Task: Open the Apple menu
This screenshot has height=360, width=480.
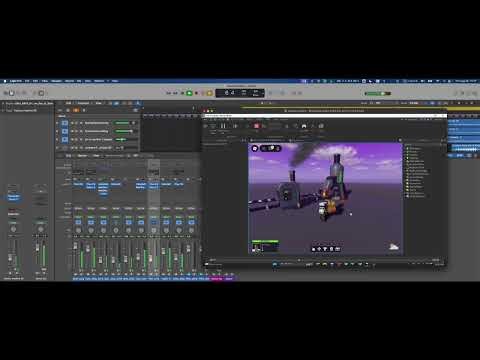Action: point(5,81)
